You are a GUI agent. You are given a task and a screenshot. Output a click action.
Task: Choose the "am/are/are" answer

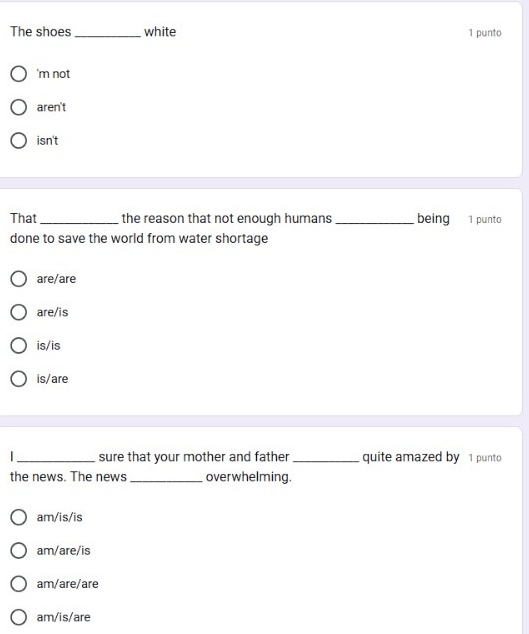(x=19, y=584)
